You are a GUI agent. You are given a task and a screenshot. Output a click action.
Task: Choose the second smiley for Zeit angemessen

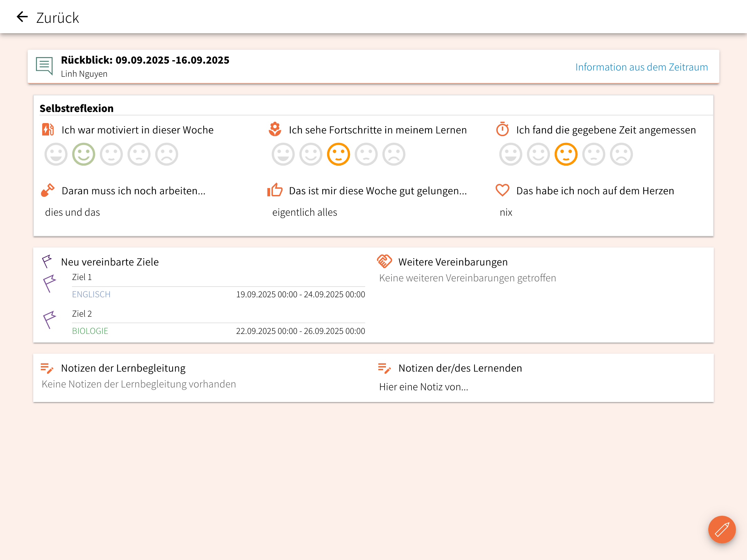click(538, 154)
